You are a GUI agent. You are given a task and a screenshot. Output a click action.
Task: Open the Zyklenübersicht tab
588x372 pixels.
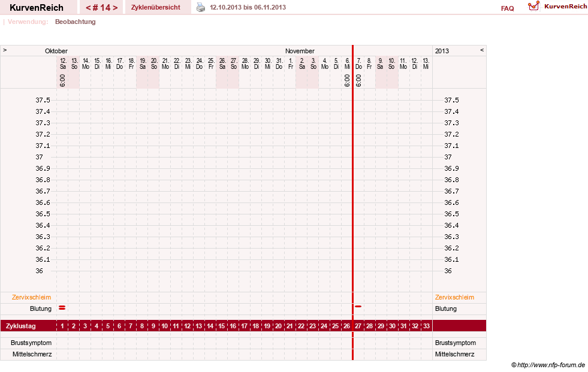156,7
